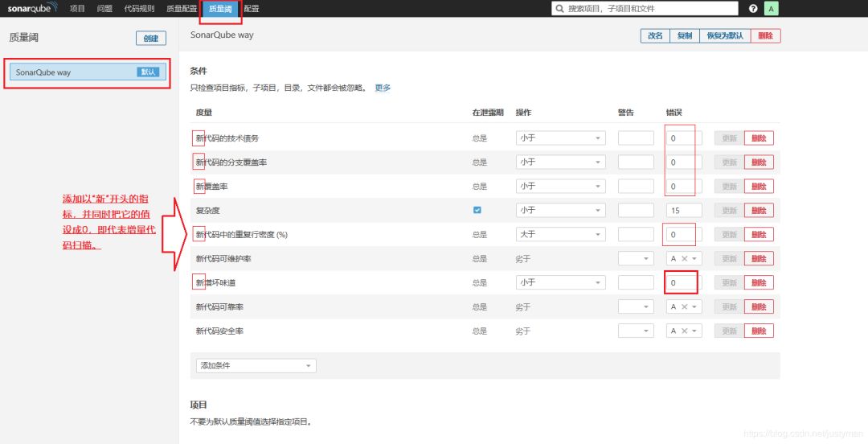Delete the 新增坏味道 condition
Image resolution: width=868 pixels, height=444 pixels.
tap(759, 282)
